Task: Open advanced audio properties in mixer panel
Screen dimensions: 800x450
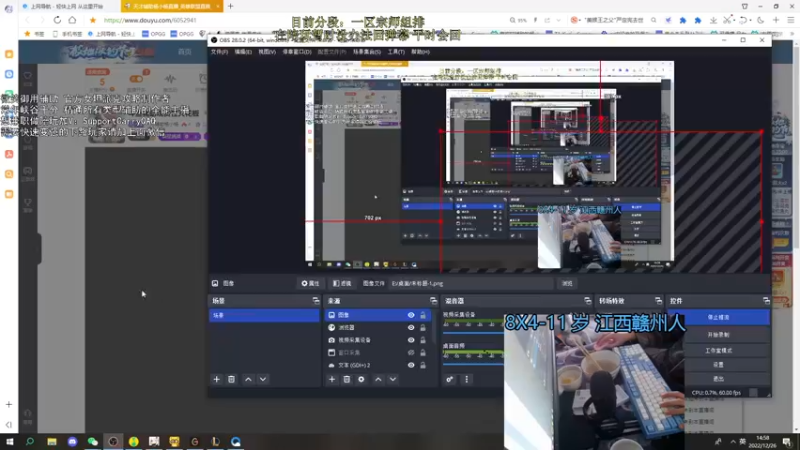Action: pyautogui.click(x=449, y=380)
